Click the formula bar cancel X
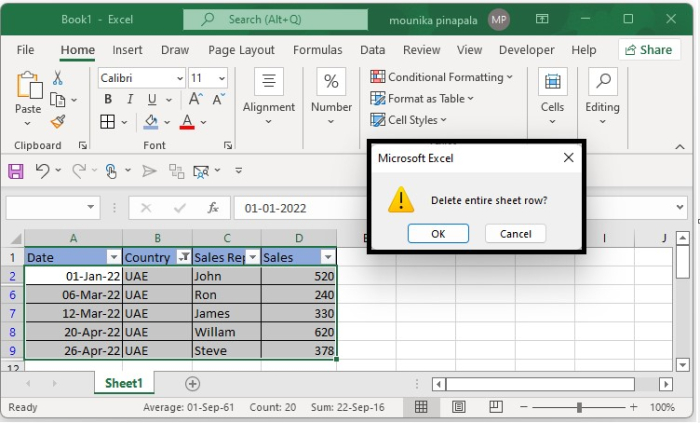The width and height of the screenshot is (700, 423). tap(146, 208)
